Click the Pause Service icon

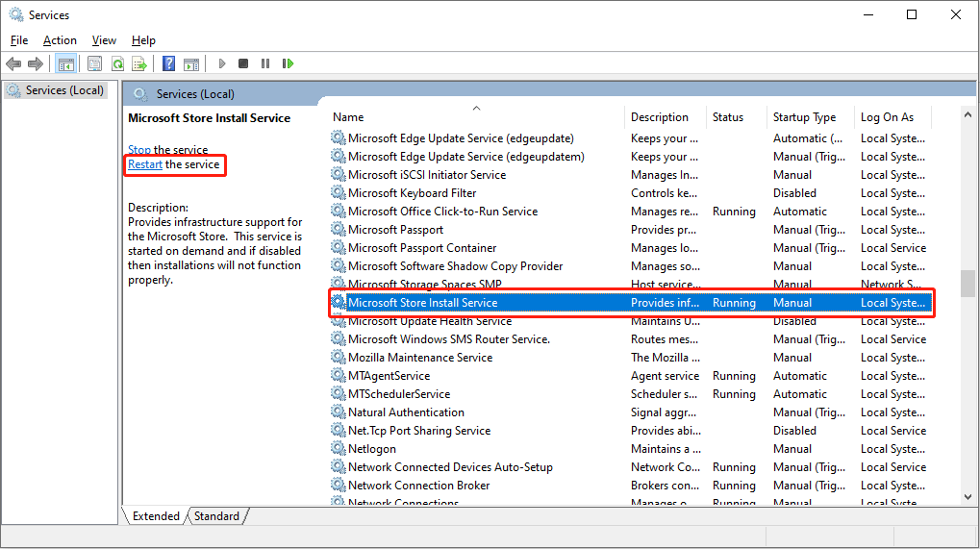[x=265, y=63]
